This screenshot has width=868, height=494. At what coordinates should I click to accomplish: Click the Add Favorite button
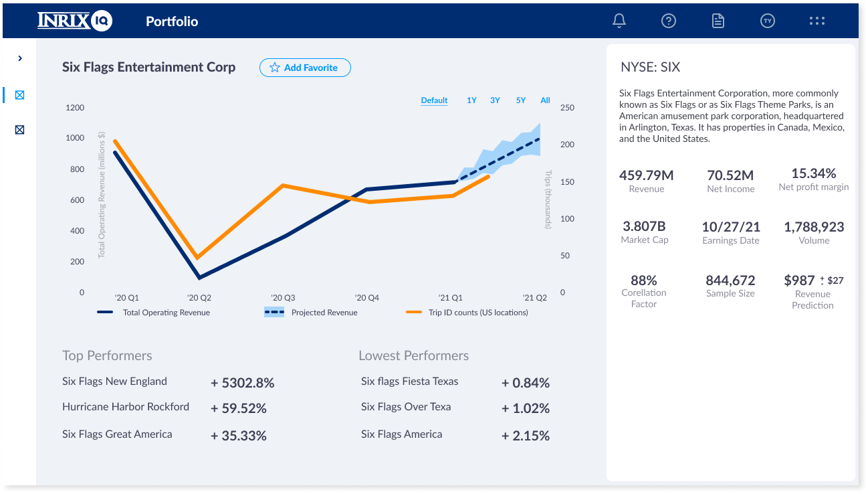pyautogui.click(x=305, y=68)
